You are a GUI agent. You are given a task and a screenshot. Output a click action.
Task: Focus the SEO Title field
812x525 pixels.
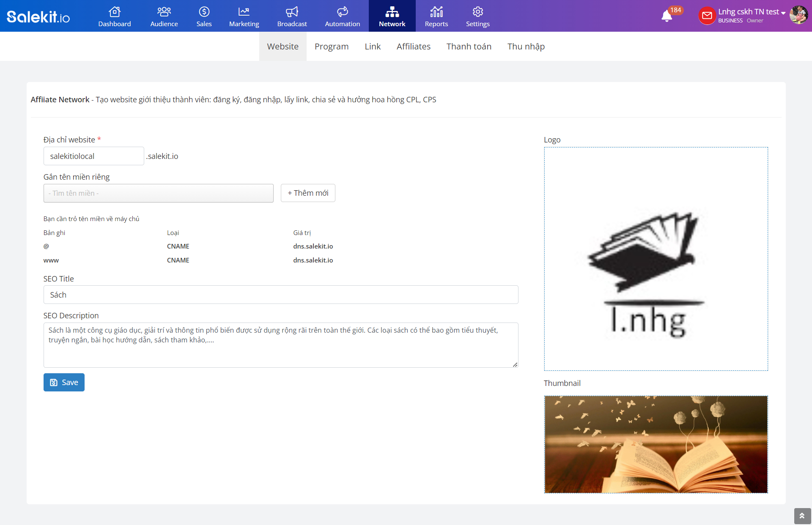click(x=281, y=295)
